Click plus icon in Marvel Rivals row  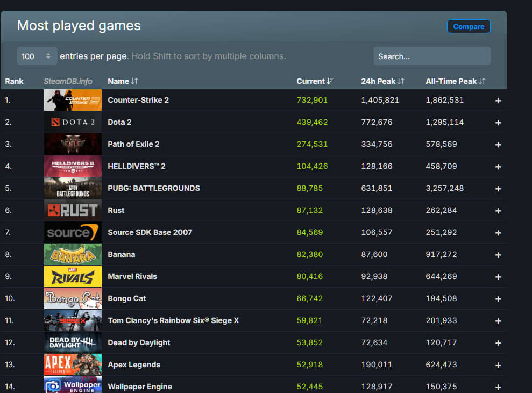click(498, 277)
